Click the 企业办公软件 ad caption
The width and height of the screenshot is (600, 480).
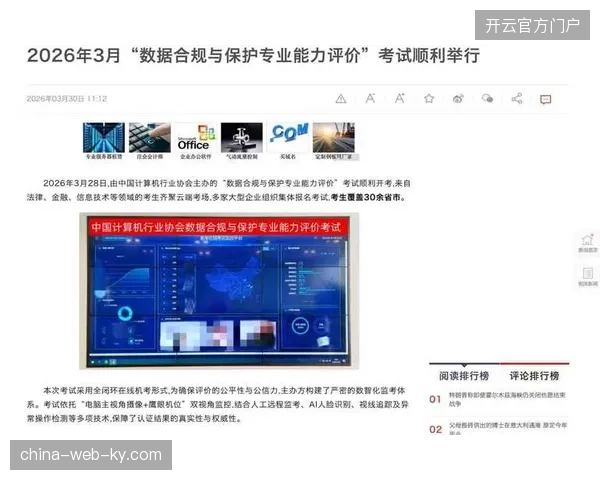pos(196,157)
